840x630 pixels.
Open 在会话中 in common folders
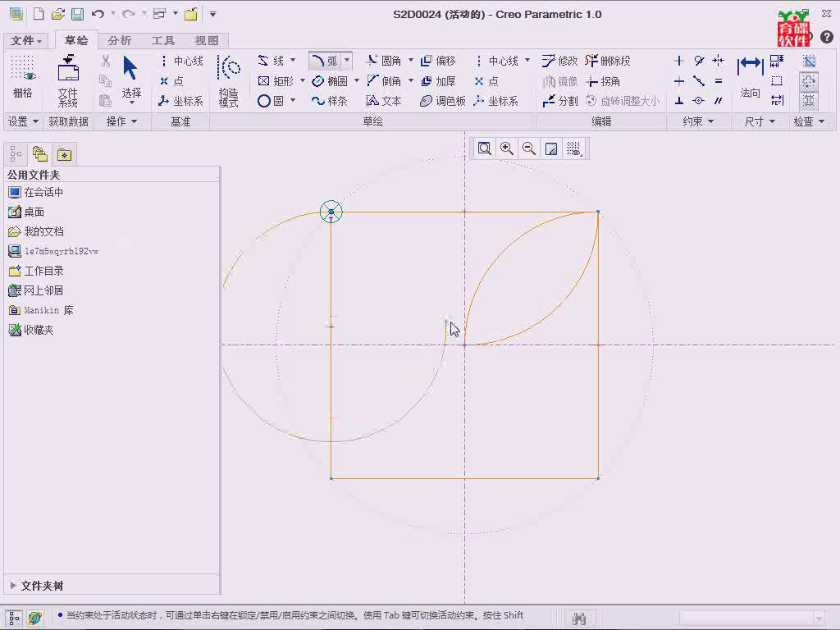[36, 192]
